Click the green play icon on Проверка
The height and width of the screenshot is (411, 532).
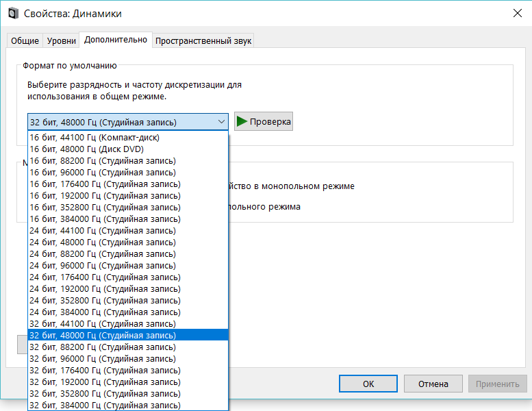[242, 121]
